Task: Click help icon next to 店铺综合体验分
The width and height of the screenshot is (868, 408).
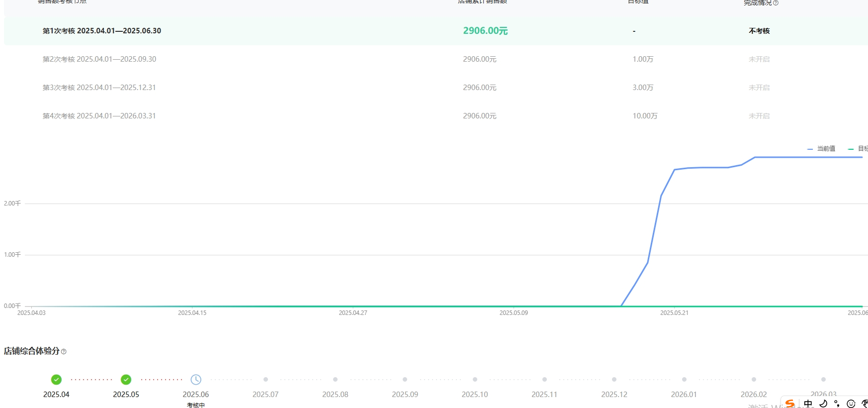Action: click(x=64, y=352)
